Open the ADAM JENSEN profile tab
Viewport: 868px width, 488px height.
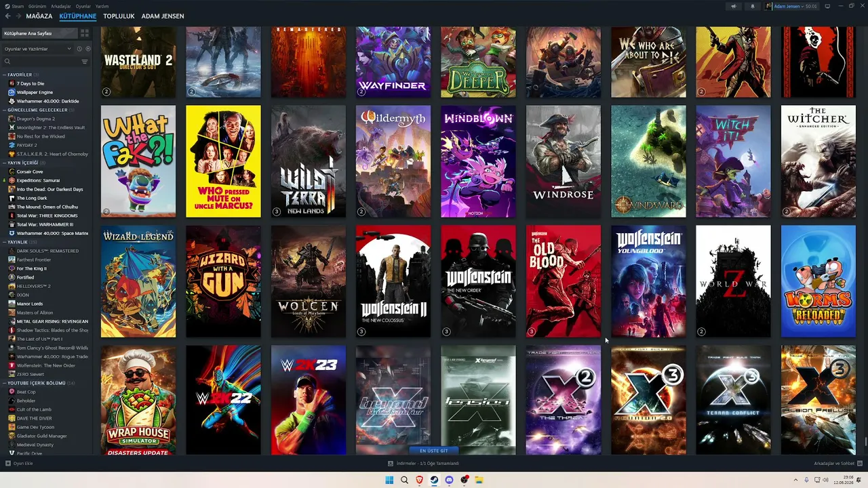[x=163, y=16]
